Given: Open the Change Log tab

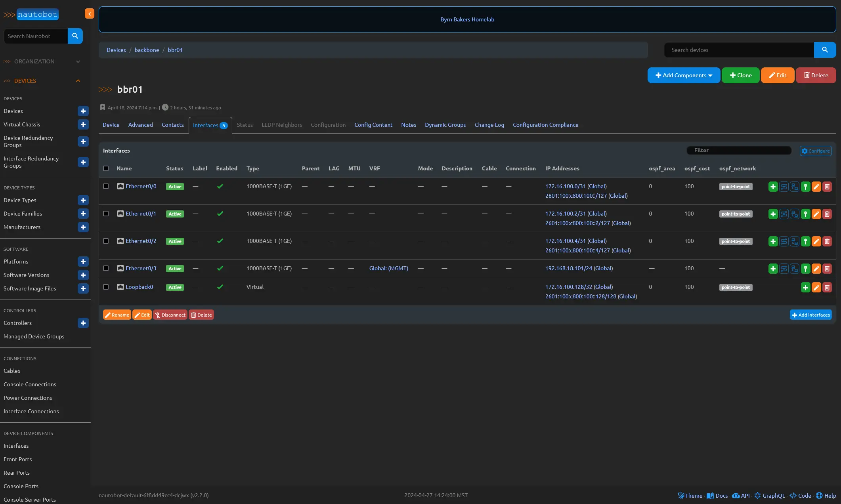Looking at the screenshot, I should coord(489,125).
